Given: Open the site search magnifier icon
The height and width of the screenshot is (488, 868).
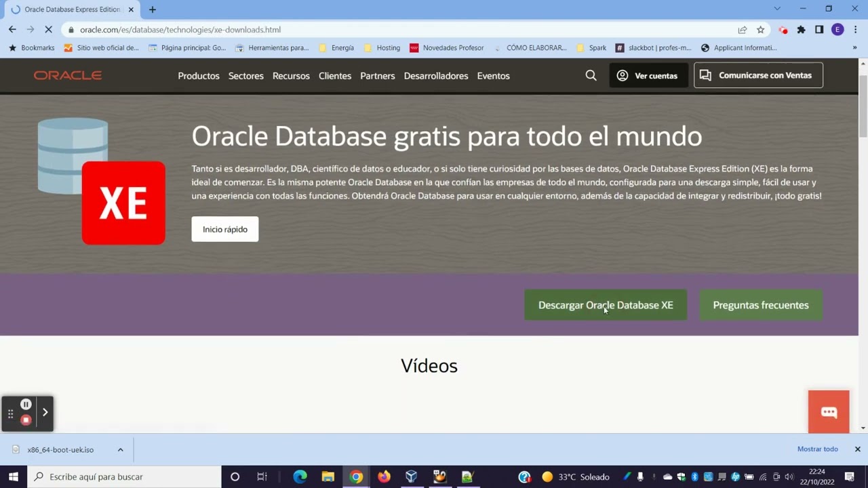Looking at the screenshot, I should pos(591,75).
